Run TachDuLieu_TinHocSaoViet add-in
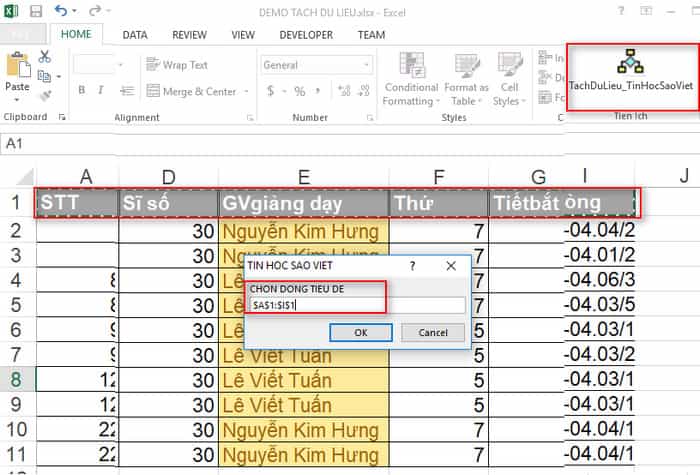700x475 pixels. (x=630, y=71)
